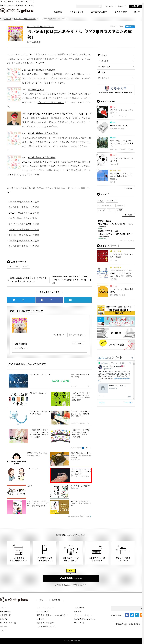Viewport: 144px width, 644px height.
Task: Click the ログイン link in top header
Action: 122,6
